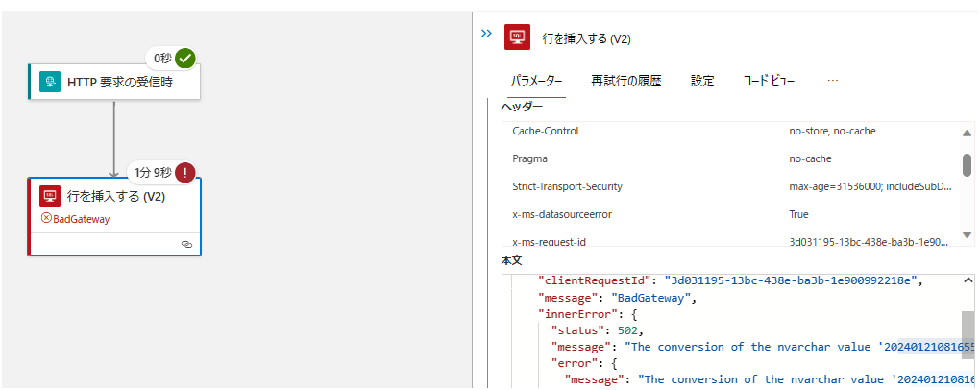Click the SQL icon in the panel header
The image size is (980, 390).
point(518,37)
